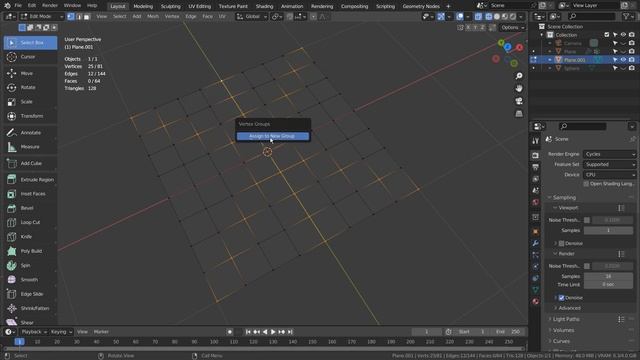Activate the Loop Cut tool
Image resolution: width=640 pixels, height=360 pixels.
(31, 222)
